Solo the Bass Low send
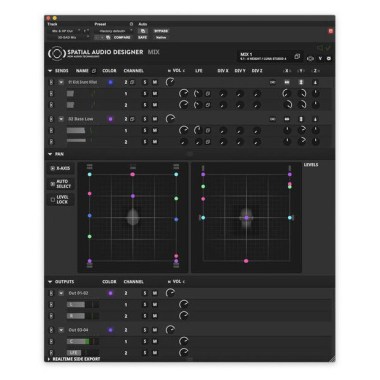 [x=145, y=119]
